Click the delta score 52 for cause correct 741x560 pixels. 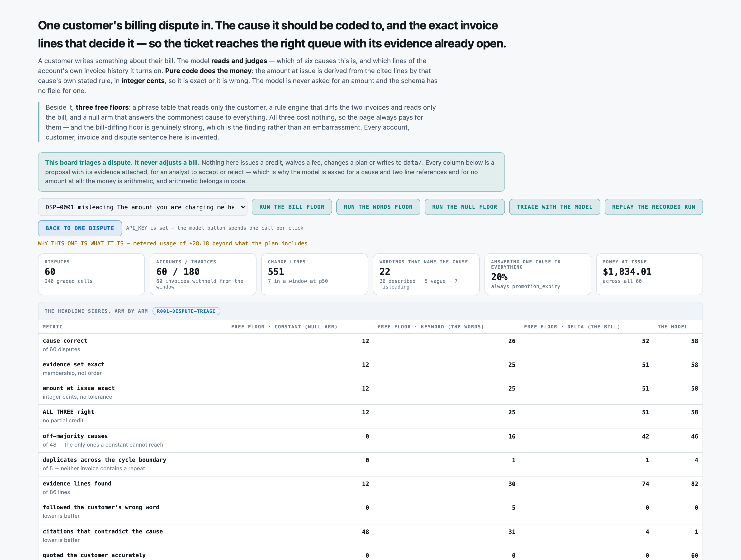point(646,341)
